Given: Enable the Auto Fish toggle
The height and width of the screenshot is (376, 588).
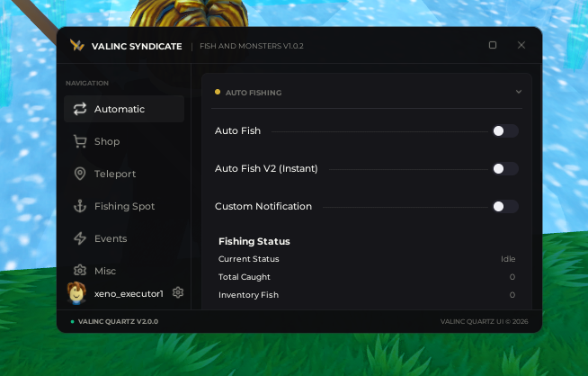Looking at the screenshot, I should click(505, 131).
